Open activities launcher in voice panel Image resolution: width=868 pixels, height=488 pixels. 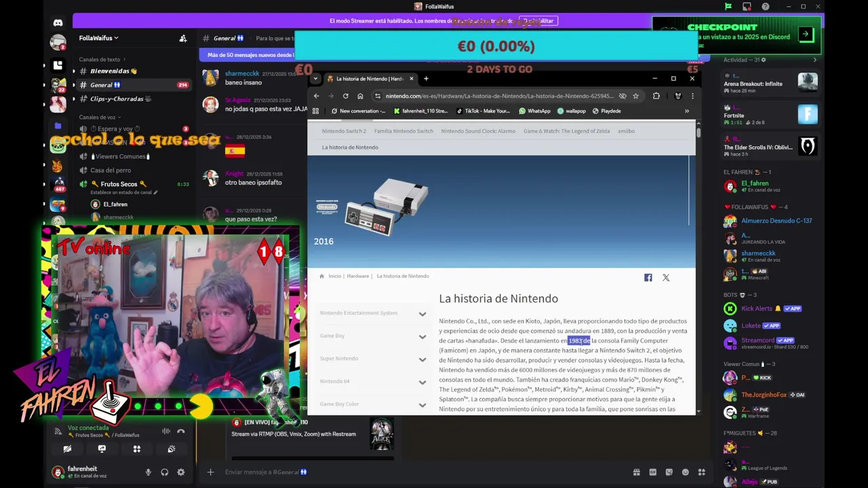[136, 449]
